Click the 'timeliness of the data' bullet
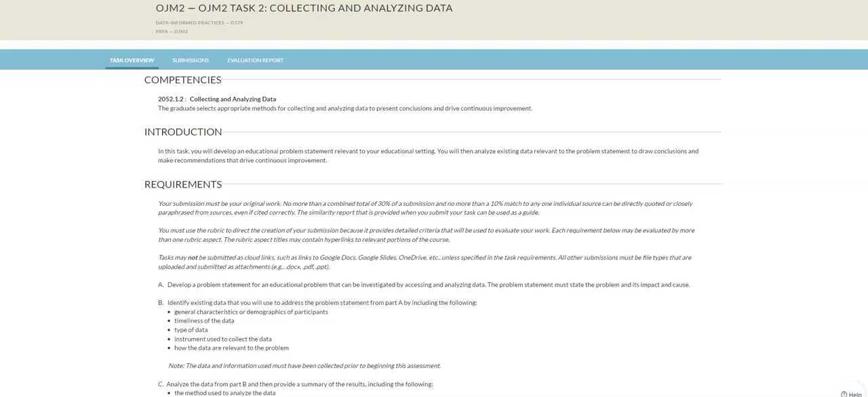Screen dimensions: 868x397 pos(204,320)
